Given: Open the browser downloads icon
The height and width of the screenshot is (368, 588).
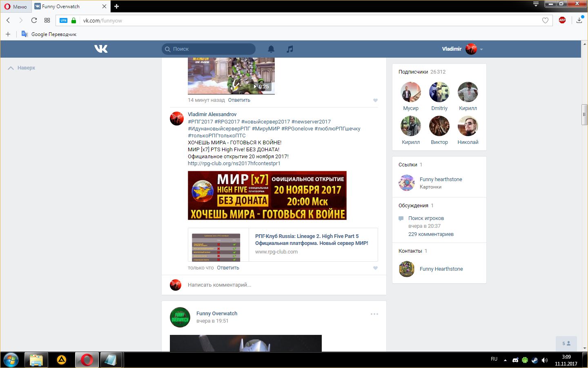Looking at the screenshot, I should click(x=579, y=20).
